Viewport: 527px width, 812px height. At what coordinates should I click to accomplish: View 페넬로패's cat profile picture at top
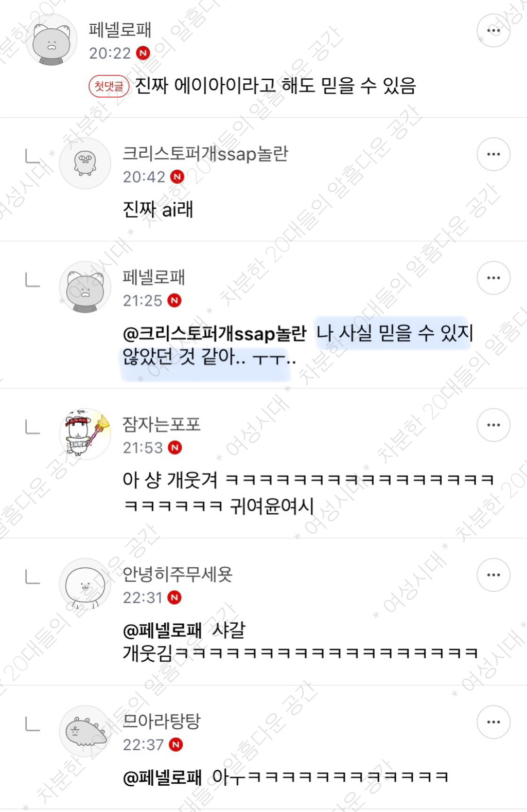pos(51,41)
